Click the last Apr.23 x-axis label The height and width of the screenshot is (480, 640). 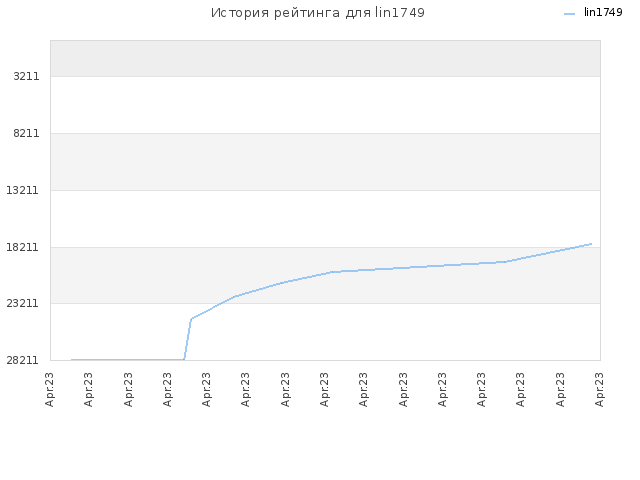(599, 389)
